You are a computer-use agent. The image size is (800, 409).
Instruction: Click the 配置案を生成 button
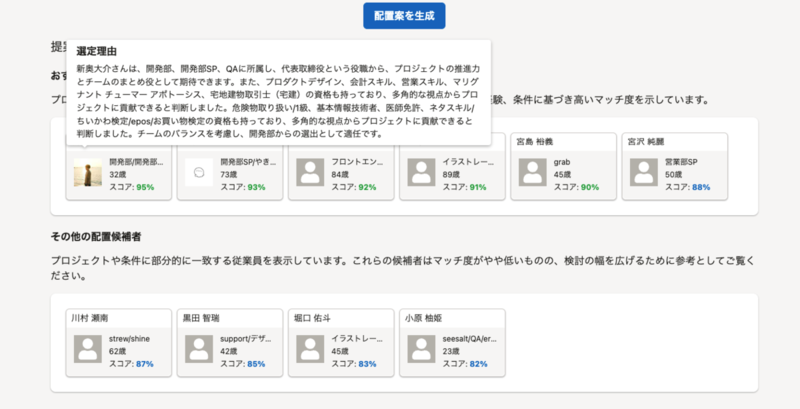[404, 16]
